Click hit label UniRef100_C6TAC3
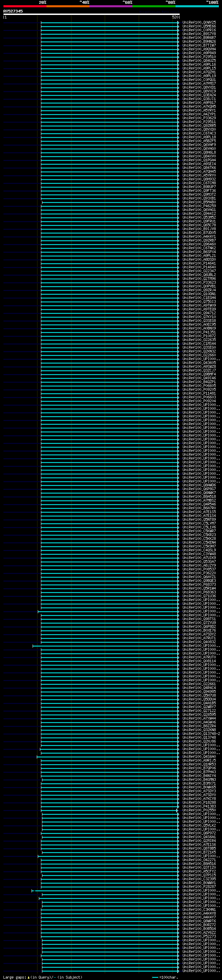 click(x=199, y=133)
